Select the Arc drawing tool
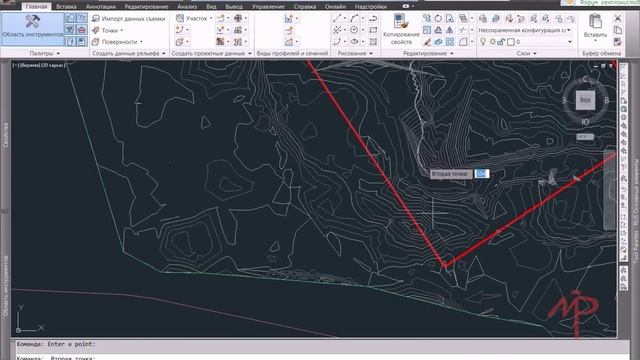640x360 pixels. 354,18
